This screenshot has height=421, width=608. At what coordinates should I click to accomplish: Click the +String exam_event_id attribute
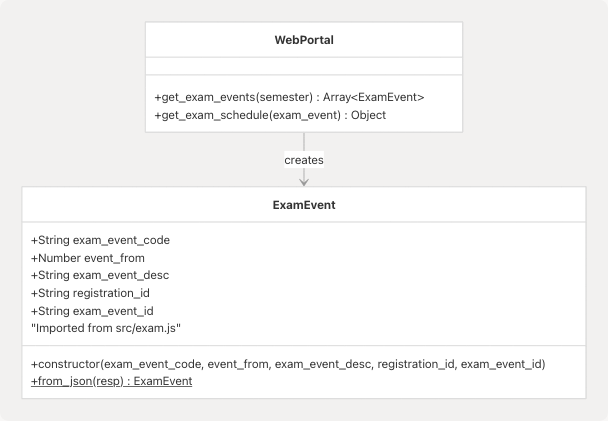click(93, 311)
